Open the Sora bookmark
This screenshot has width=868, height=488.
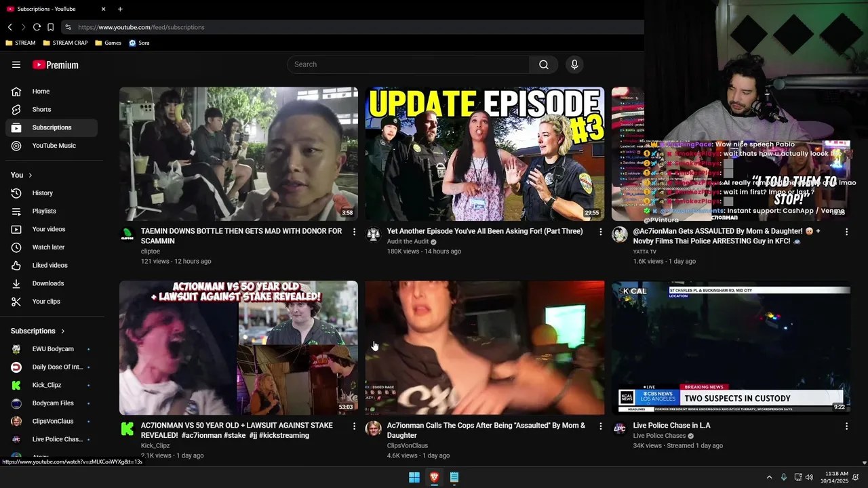pyautogui.click(x=139, y=43)
